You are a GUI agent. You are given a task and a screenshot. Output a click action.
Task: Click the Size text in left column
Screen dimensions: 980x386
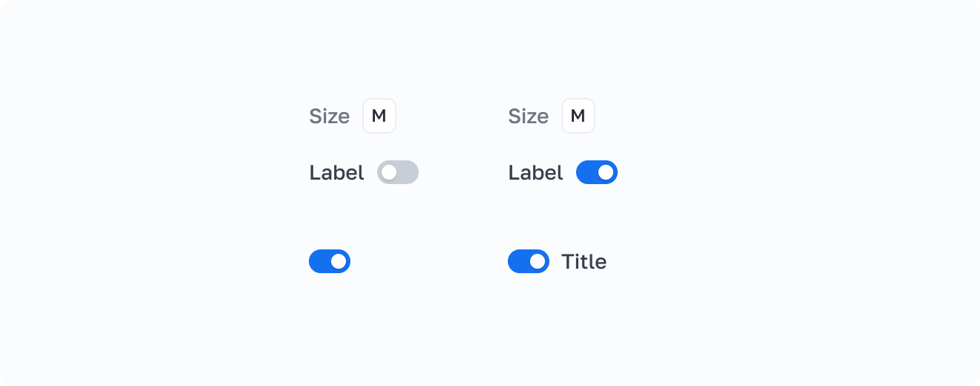pyautogui.click(x=329, y=117)
